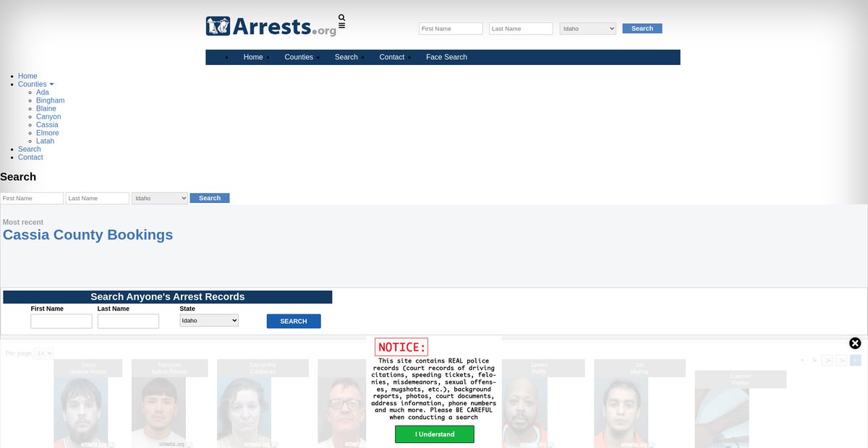Open the Cassia County Bookings heading link
Image resolution: width=868 pixels, height=448 pixels.
pyautogui.click(x=88, y=235)
